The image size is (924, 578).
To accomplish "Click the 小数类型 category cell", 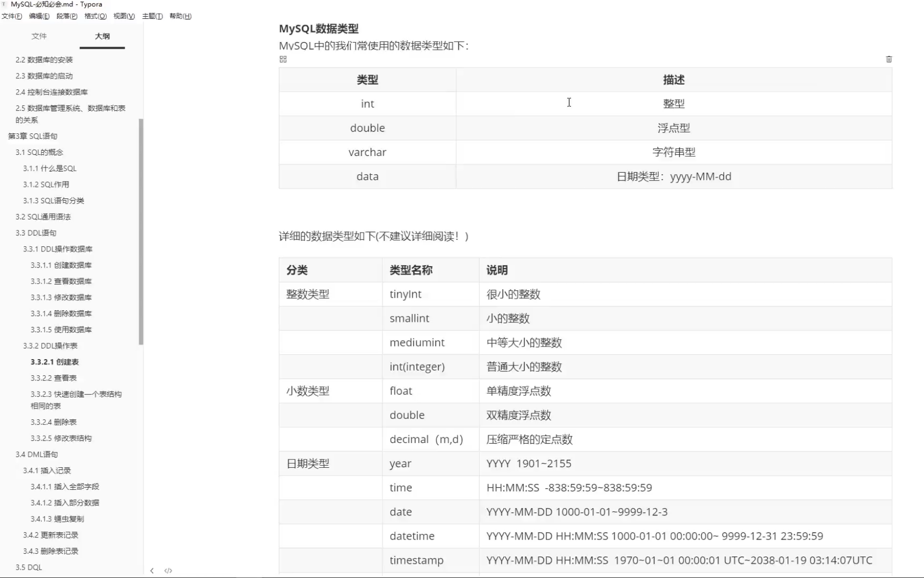I will tap(330, 391).
